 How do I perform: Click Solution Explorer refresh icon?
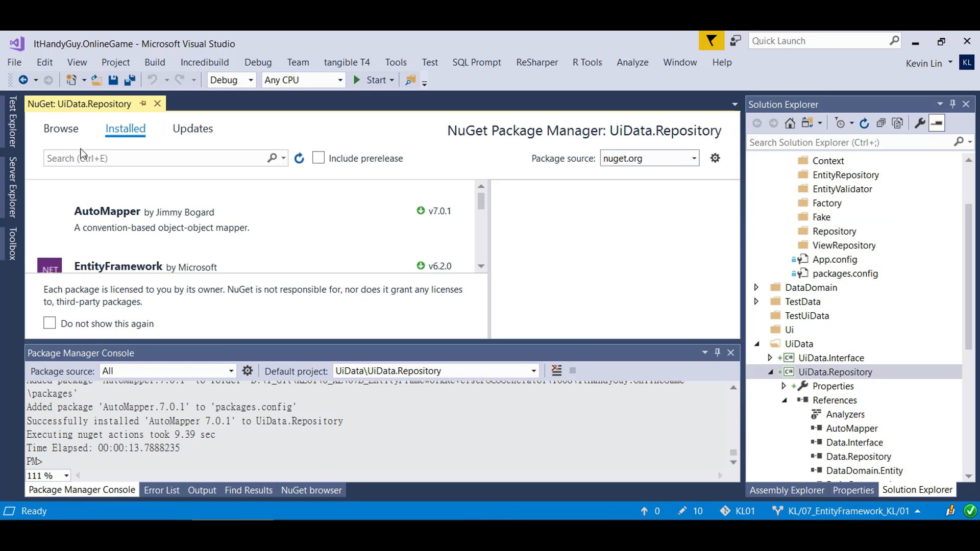click(x=864, y=123)
